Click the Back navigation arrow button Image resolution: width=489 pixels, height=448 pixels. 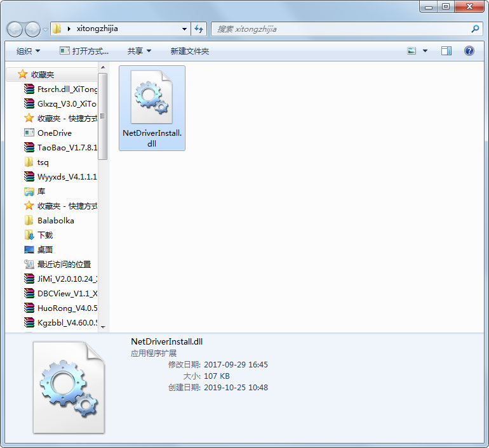pyautogui.click(x=15, y=29)
